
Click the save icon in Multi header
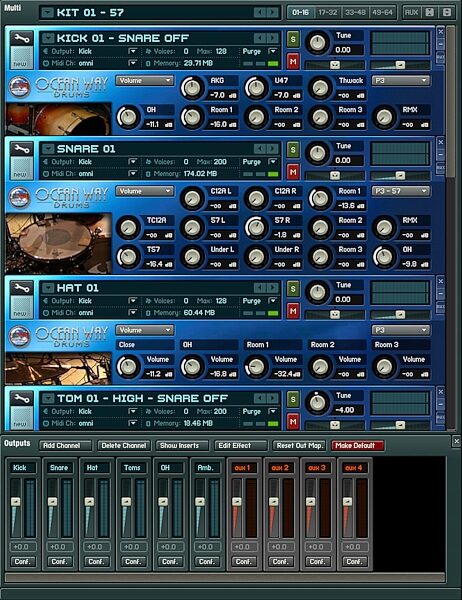coord(430,12)
